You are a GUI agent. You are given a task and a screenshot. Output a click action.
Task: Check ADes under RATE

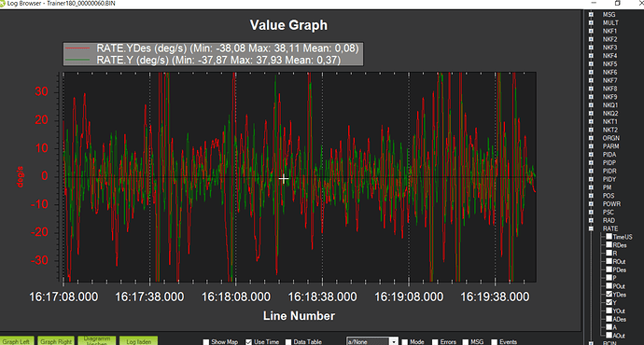coord(609,319)
